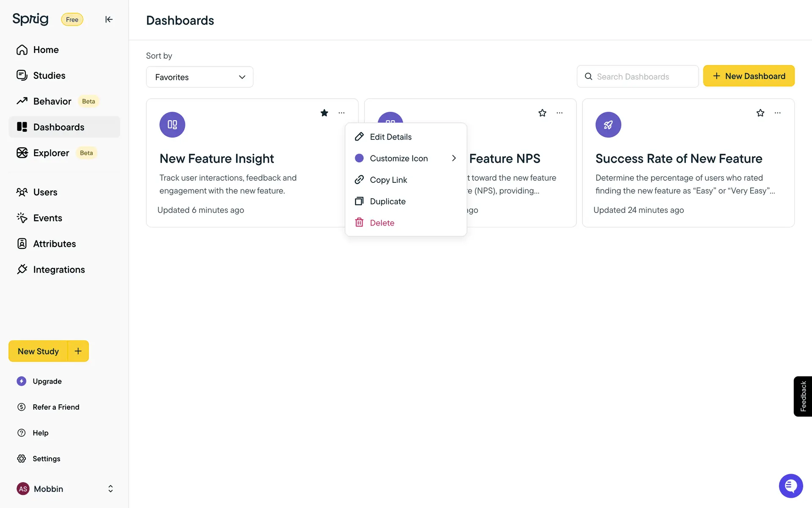Choose Delete in the context menu
Image resolution: width=812 pixels, height=508 pixels.
point(382,223)
